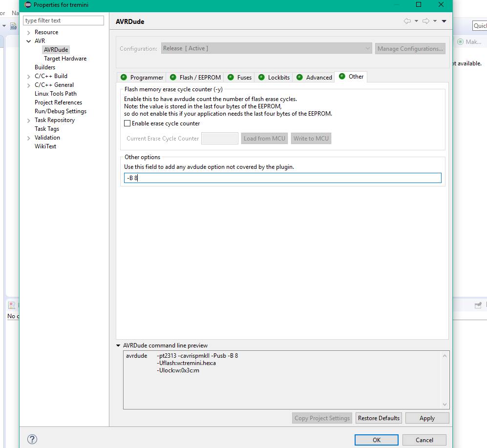
Task: Click the Quick access field in Eclipse window
Action: click(x=480, y=26)
